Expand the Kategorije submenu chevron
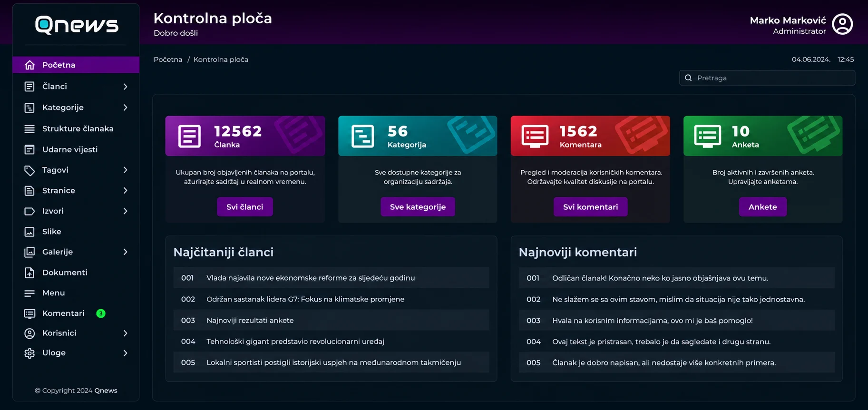Viewport: 868px width, 410px height. [126, 107]
